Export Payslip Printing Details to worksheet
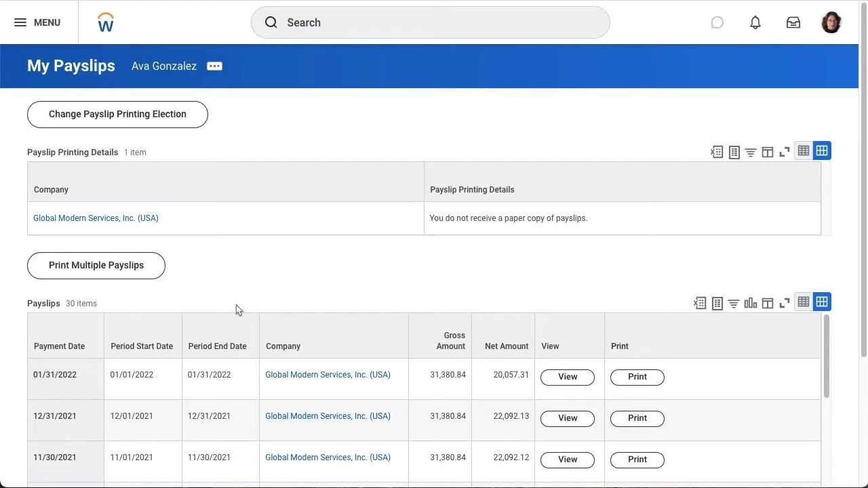 (734, 152)
